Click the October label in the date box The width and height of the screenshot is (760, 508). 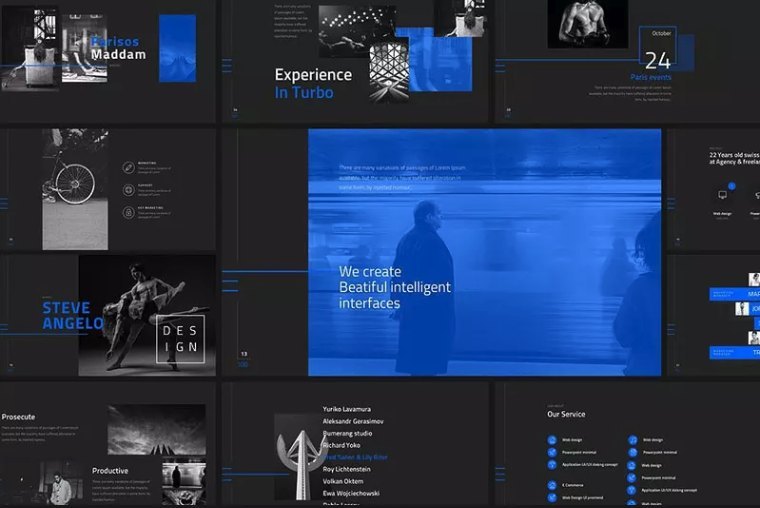pyautogui.click(x=661, y=33)
